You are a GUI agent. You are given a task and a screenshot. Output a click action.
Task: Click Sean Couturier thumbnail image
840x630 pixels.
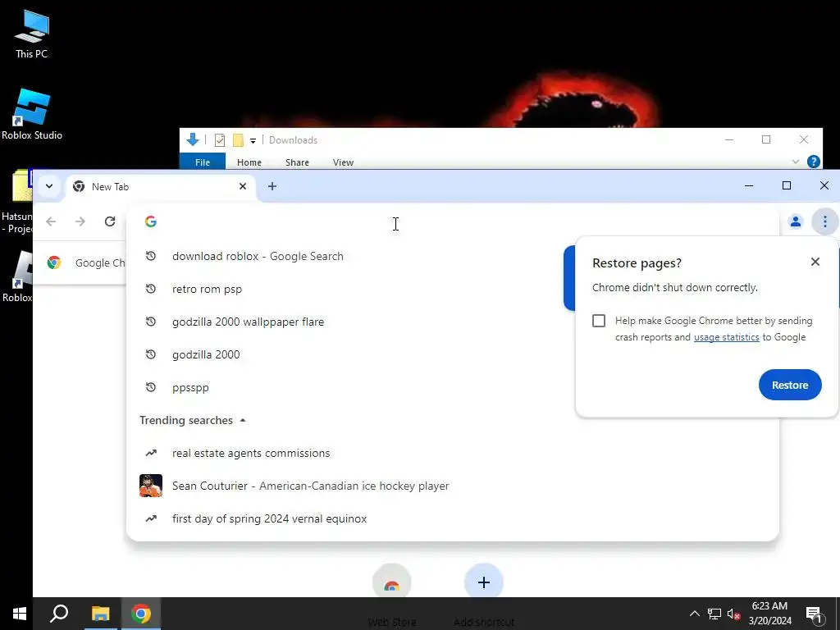click(151, 486)
